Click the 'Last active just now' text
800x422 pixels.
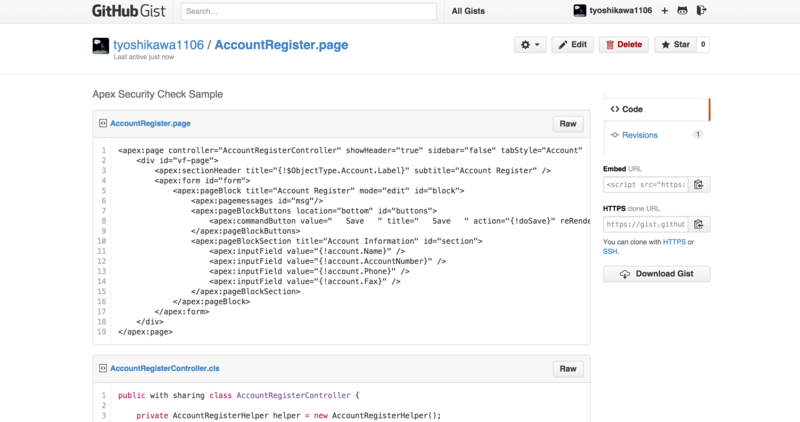pos(144,57)
